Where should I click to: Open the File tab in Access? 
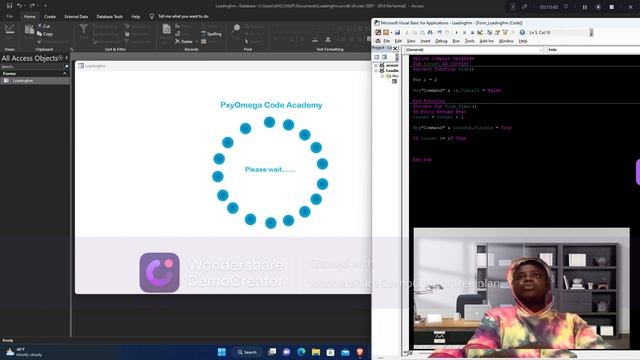(x=9, y=16)
